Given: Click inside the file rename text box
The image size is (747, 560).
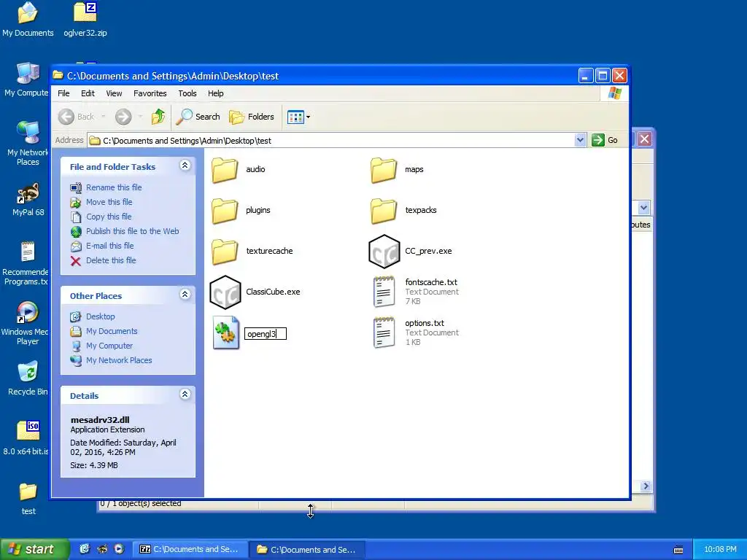Looking at the screenshot, I should click(x=266, y=334).
